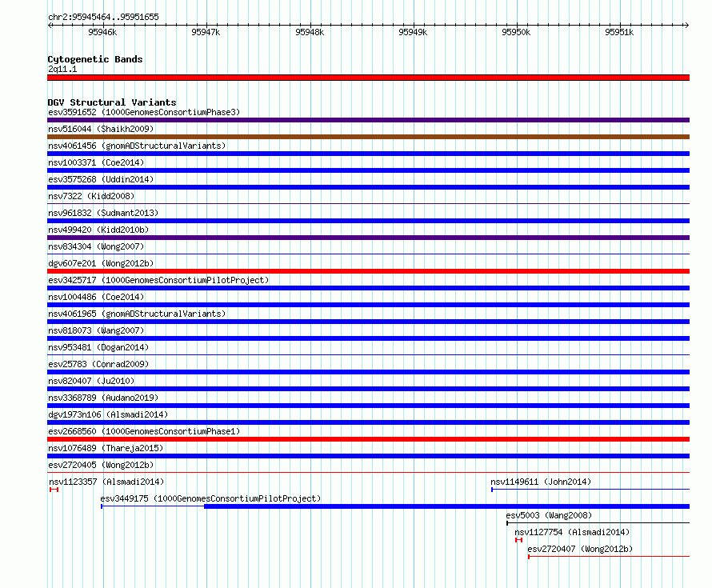This screenshot has height=588, width=712.
Task: Open nsv3368789 (Audano2019) variant label
Action: click(103, 398)
